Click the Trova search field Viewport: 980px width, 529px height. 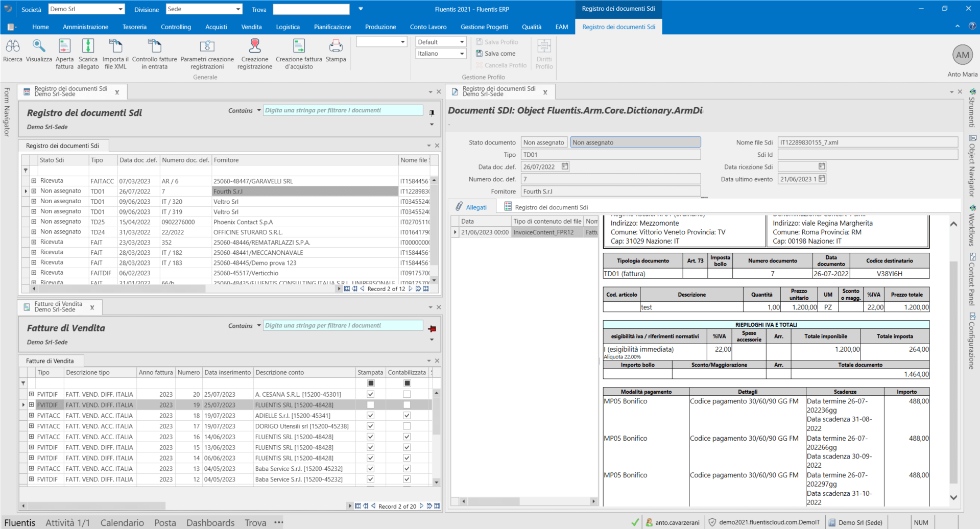[311, 9]
